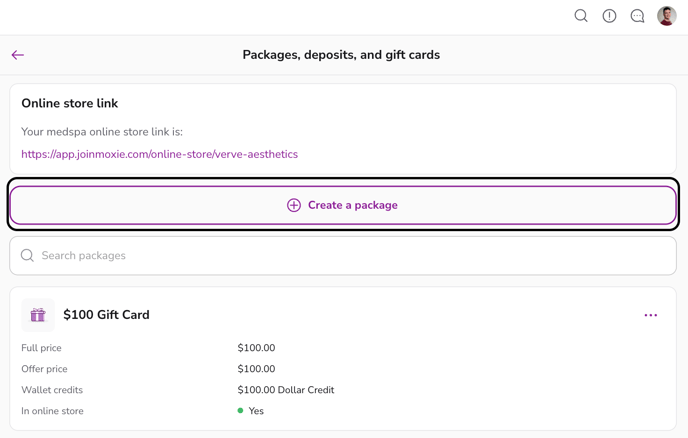Click the Online store link heading
This screenshot has height=438, width=688.
click(x=70, y=103)
